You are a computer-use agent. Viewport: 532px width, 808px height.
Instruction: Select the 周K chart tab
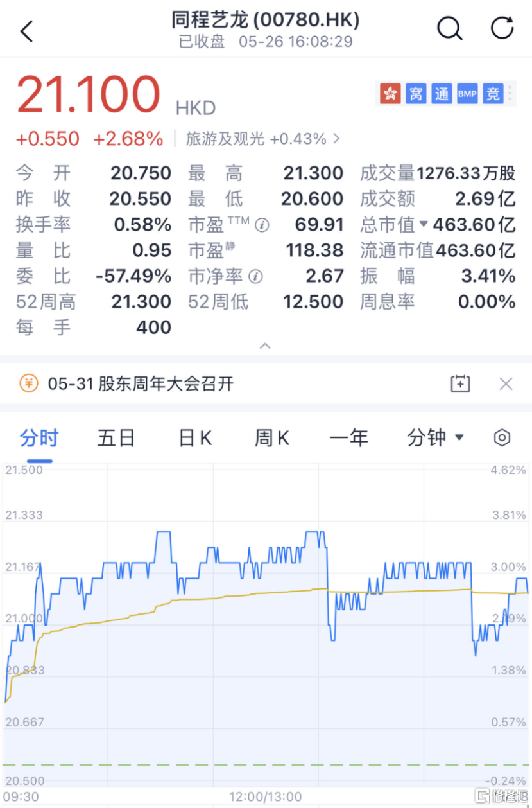pyautogui.click(x=272, y=438)
